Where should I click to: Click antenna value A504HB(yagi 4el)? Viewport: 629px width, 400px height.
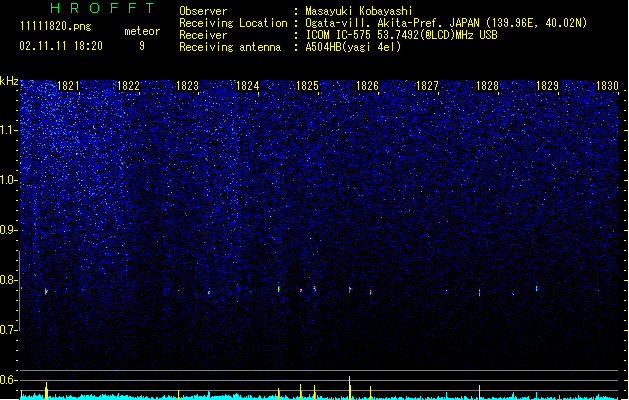tap(353, 47)
